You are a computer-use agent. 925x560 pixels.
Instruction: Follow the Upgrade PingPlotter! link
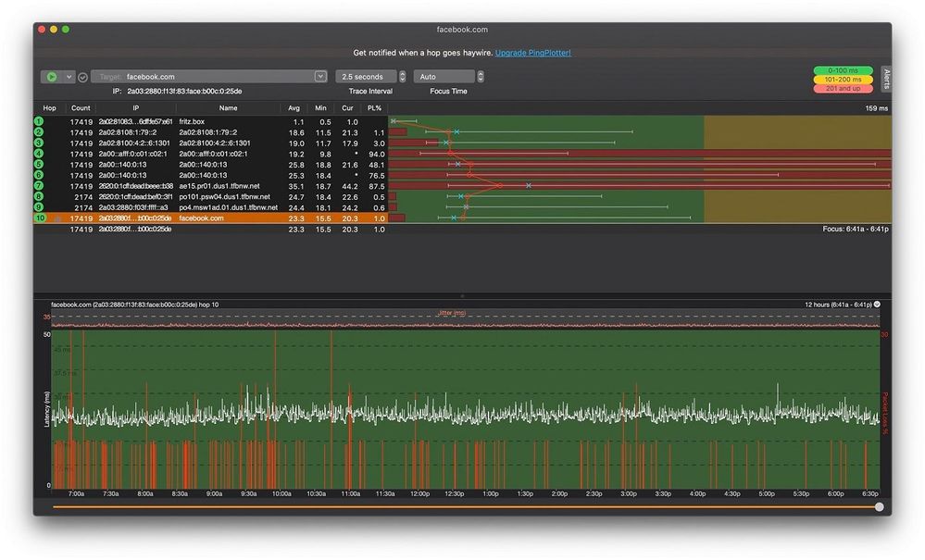click(532, 53)
